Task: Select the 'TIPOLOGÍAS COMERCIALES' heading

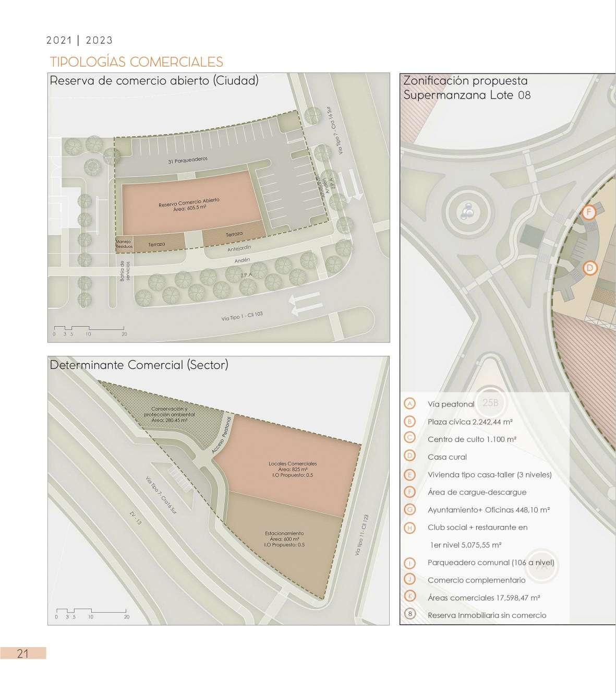Action: (x=136, y=62)
